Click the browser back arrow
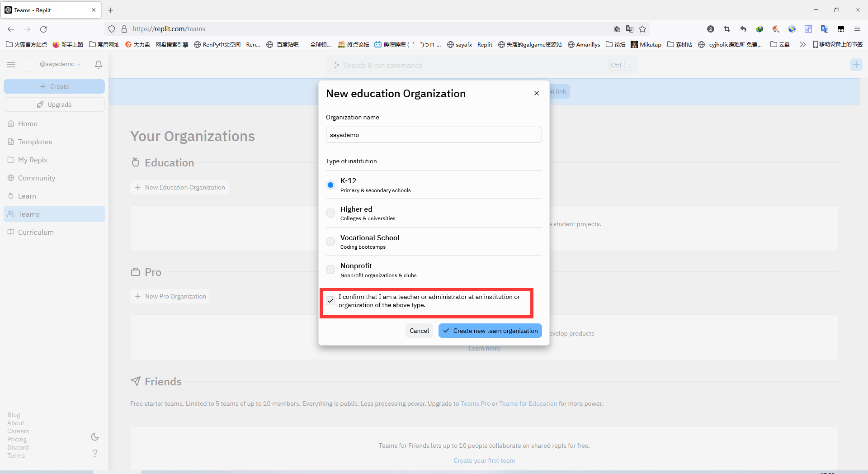This screenshot has height=474, width=868. [x=11, y=29]
